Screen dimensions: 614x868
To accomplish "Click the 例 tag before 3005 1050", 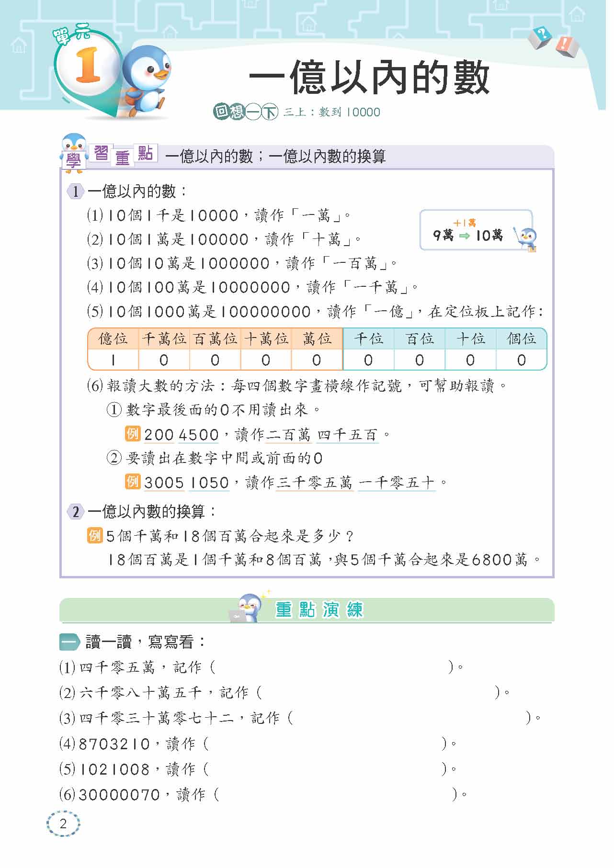I will 133,481.
